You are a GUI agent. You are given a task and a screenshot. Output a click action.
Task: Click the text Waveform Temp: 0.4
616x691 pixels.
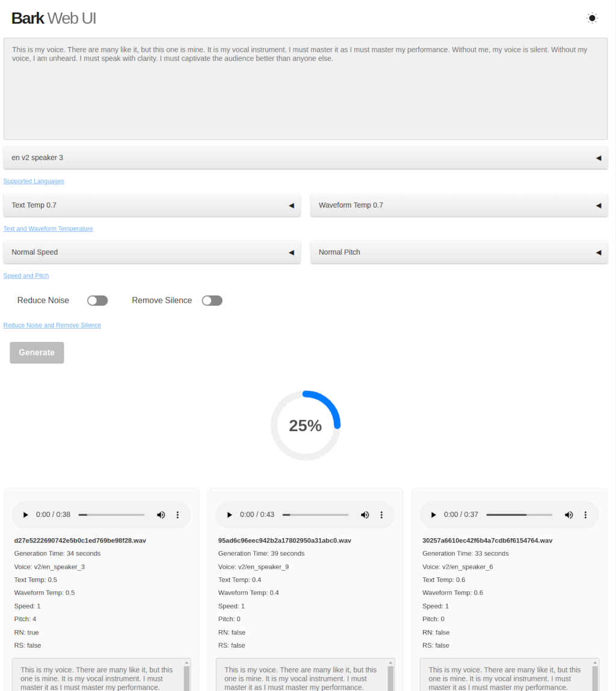tap(248, 593)
